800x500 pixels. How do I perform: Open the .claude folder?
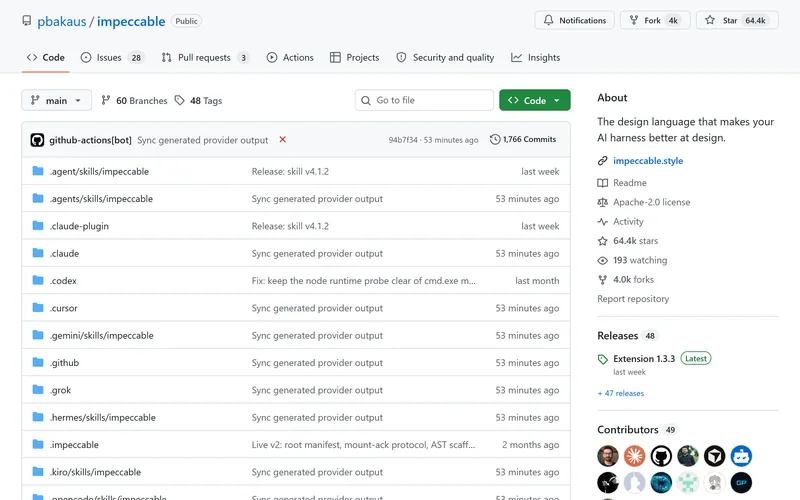tap(64, 254)
